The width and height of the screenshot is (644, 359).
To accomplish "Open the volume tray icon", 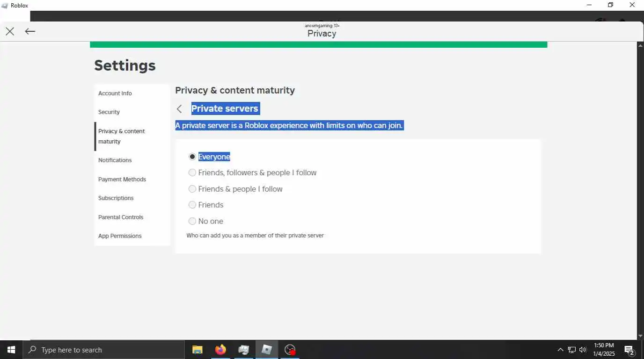I will 583,350.
